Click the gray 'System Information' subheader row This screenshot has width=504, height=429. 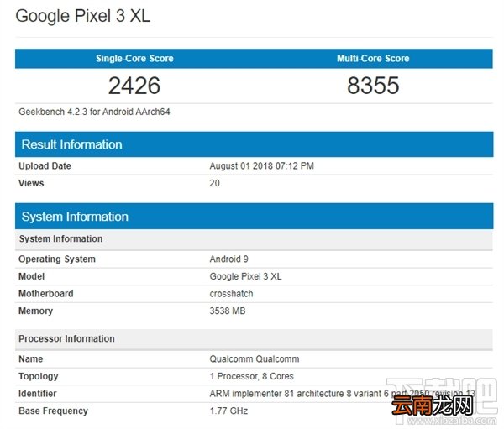point(254,238)
